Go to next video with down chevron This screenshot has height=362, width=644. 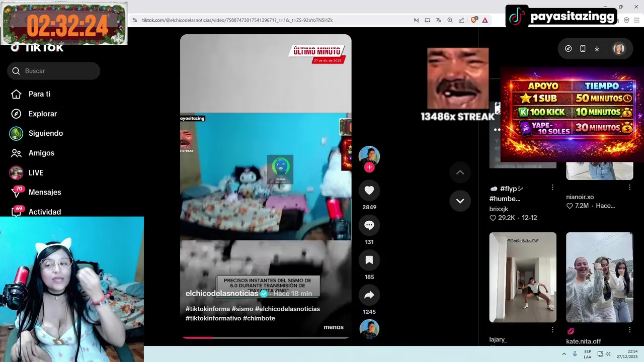[460, 201]
